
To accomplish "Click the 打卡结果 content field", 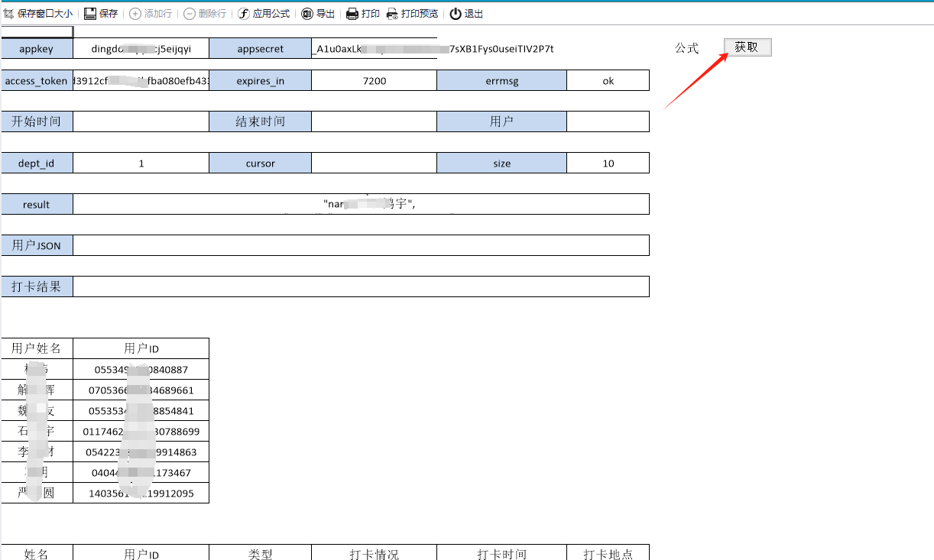I will click(x=361, y=286).
